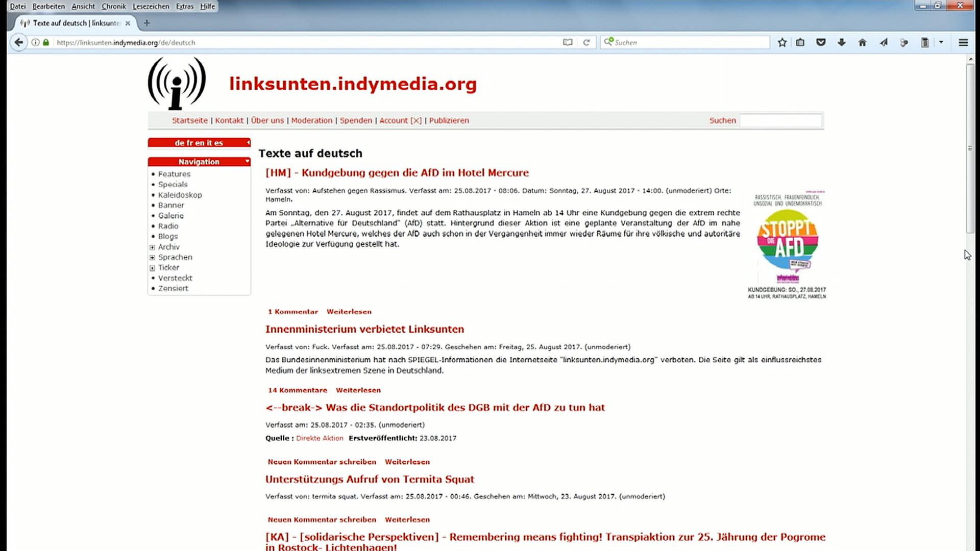Click Weiterlesen link for AfD Kundgebung article
Image resolution: width=980 pixels, height=551 pixels.
click(x=349, y=311)
